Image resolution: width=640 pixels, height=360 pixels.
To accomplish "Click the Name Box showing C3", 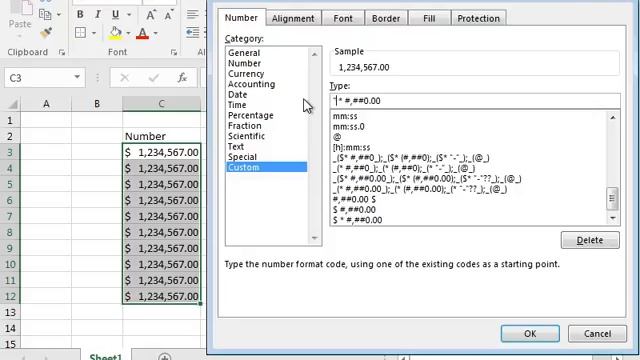I will click(39, 78).
